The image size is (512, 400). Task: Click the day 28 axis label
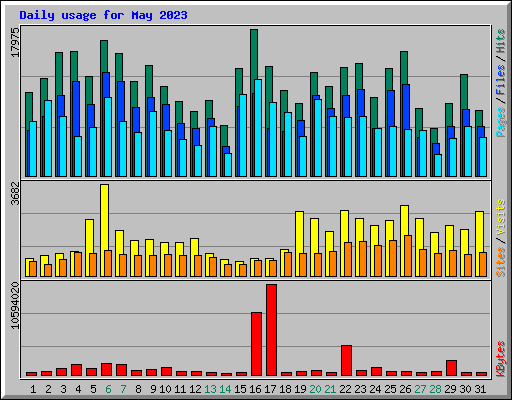click(x=435, y=389)
